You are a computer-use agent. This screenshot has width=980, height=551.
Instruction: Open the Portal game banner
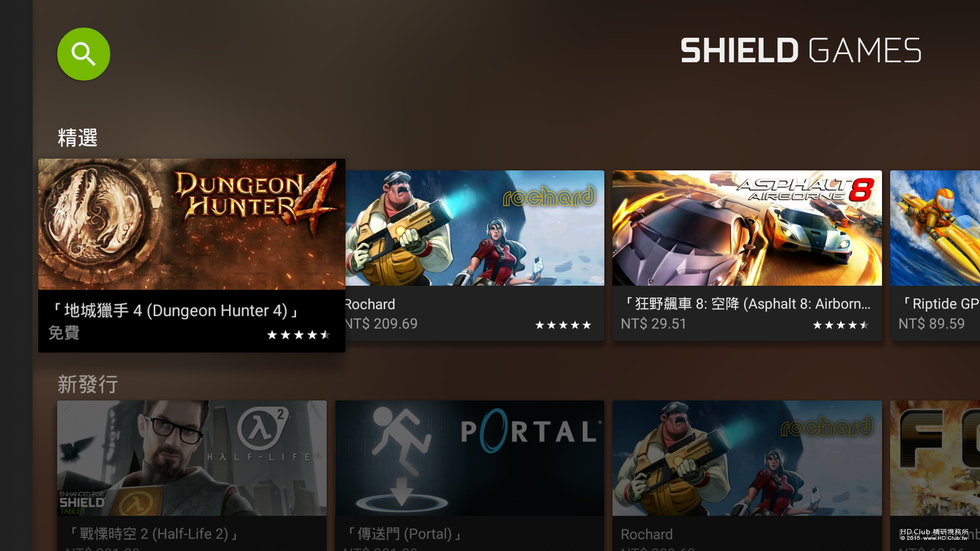coord(470,458)
